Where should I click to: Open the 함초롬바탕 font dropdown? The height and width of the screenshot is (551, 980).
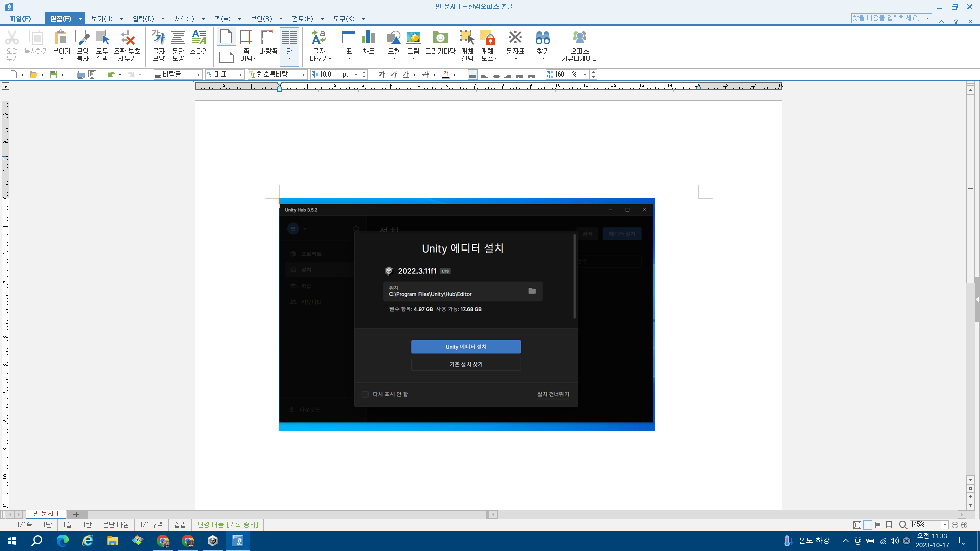pyautogui.click(x=303, y=74)
